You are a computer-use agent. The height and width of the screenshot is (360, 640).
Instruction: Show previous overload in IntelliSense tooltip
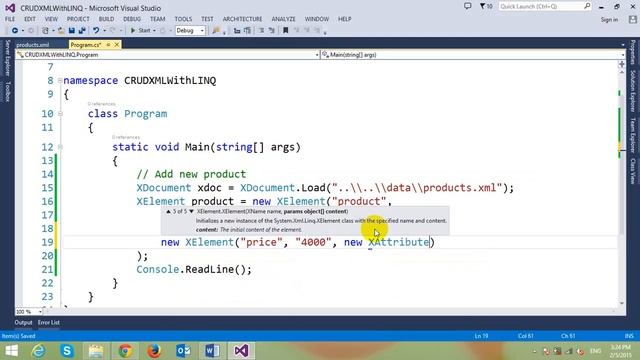click(168, 211)
